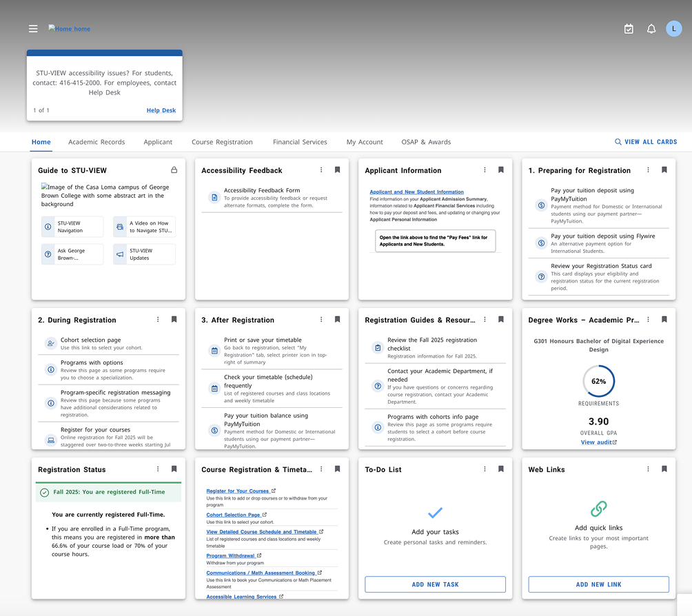Viewport: 692px width, 616px height.
Task: Open Ask George Brown tile
Action: click(x=72, y=254)
